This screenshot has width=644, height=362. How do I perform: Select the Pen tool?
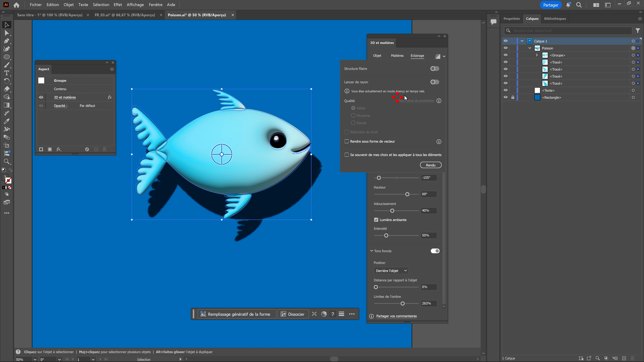click(x=7, y=41)
